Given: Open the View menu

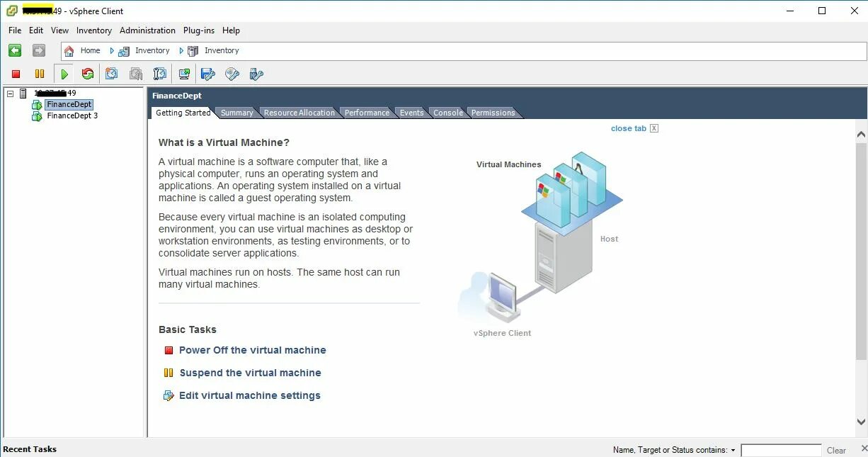Looking at the screenshot, I should click(59, 30).
